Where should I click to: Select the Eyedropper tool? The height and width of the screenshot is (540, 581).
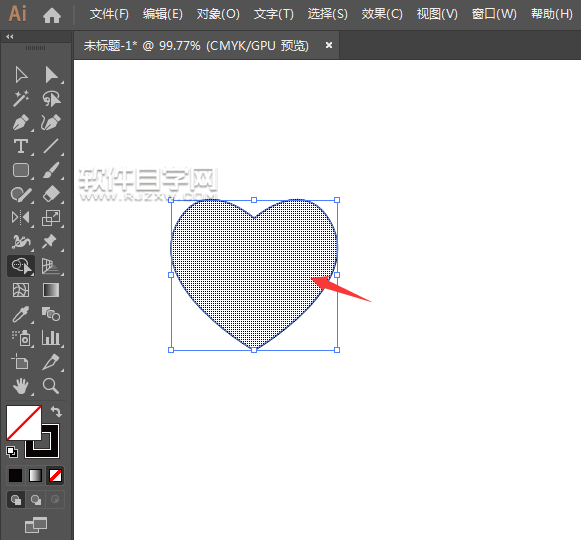(21, 314)
